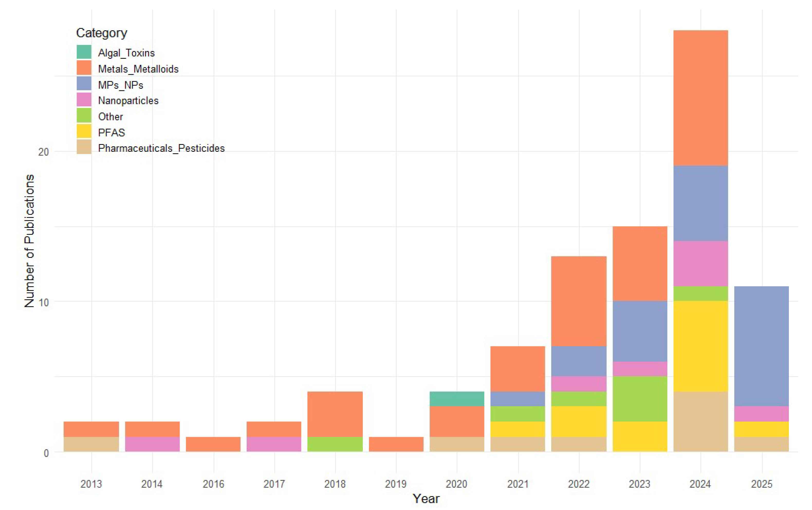Viewport: 812px width, 510px height.
Task: Click the Number of Publications axis title
Action: click(x=30, y=241)
